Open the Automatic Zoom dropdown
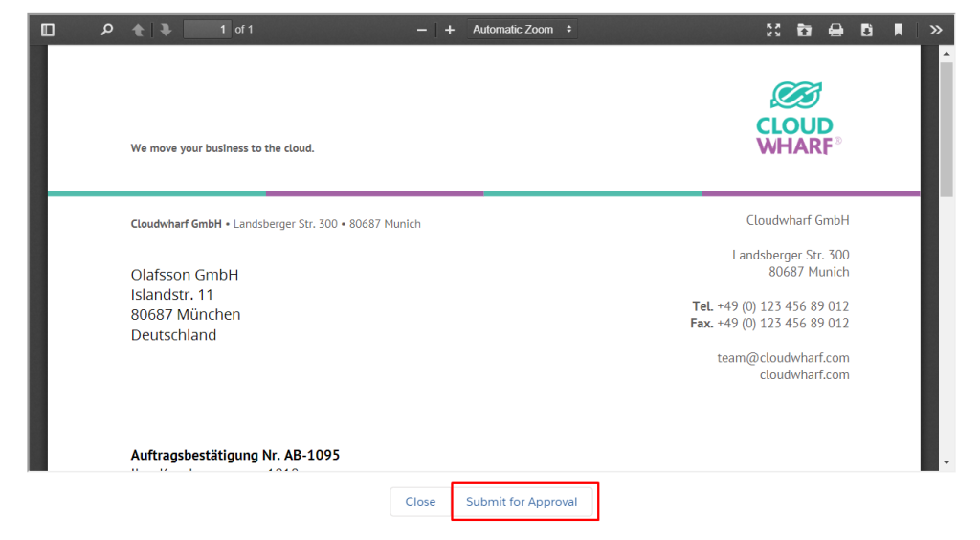 pos(523,30)
